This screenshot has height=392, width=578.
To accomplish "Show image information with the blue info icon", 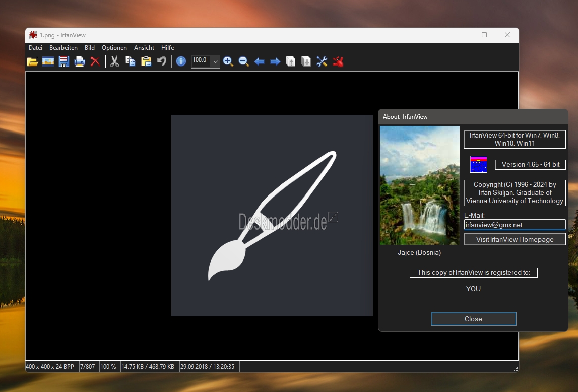I will (181, 61).
